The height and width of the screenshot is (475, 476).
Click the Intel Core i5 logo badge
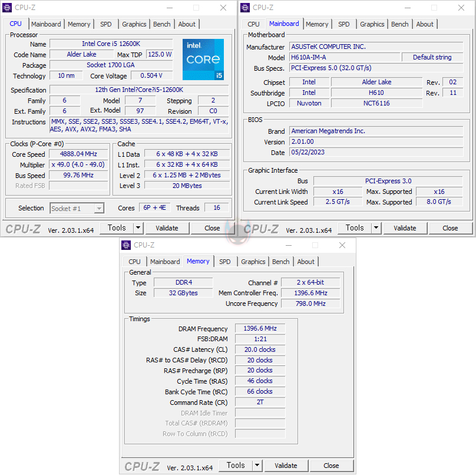coord(203,60)
